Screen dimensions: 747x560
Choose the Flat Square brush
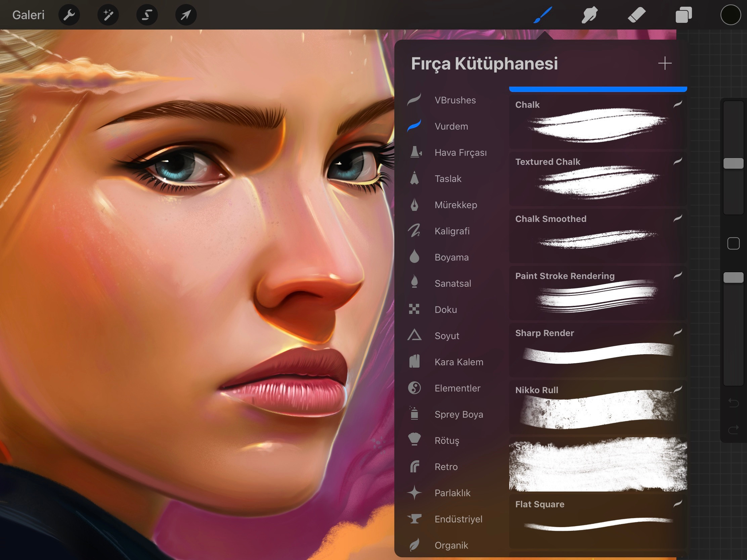coord(598,521)
